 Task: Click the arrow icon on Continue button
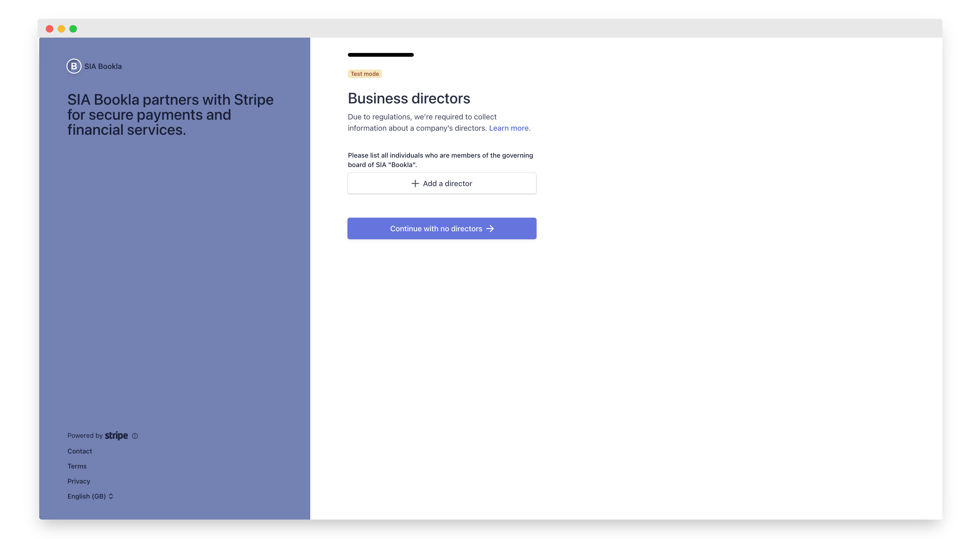[x=490, y=228]
